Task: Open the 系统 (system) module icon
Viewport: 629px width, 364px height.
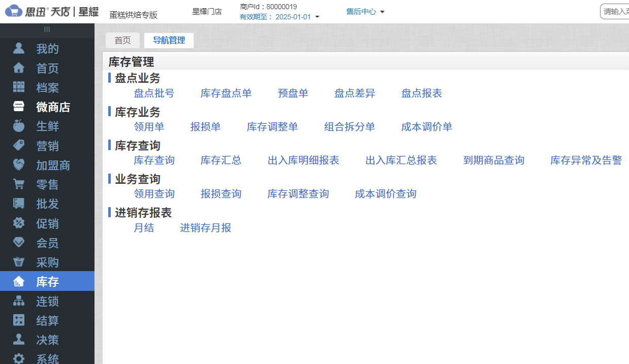Action: pos(19,358)
